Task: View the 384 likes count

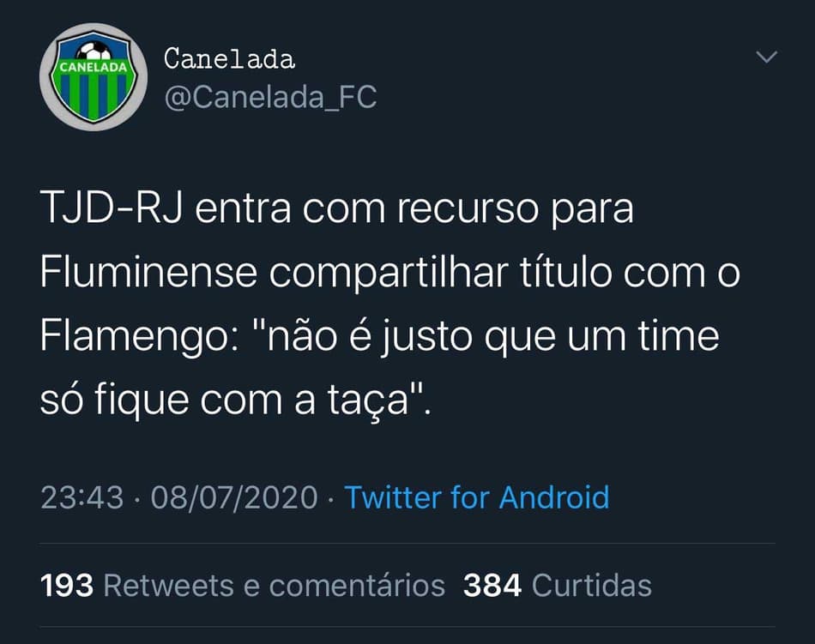Action: coord(492,586)
